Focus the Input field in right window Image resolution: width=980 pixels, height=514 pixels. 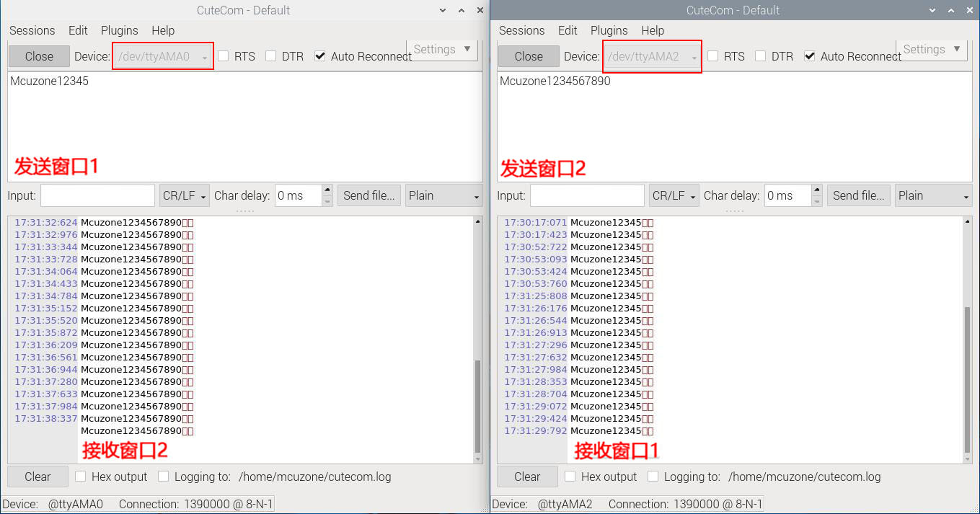(588, 195)
